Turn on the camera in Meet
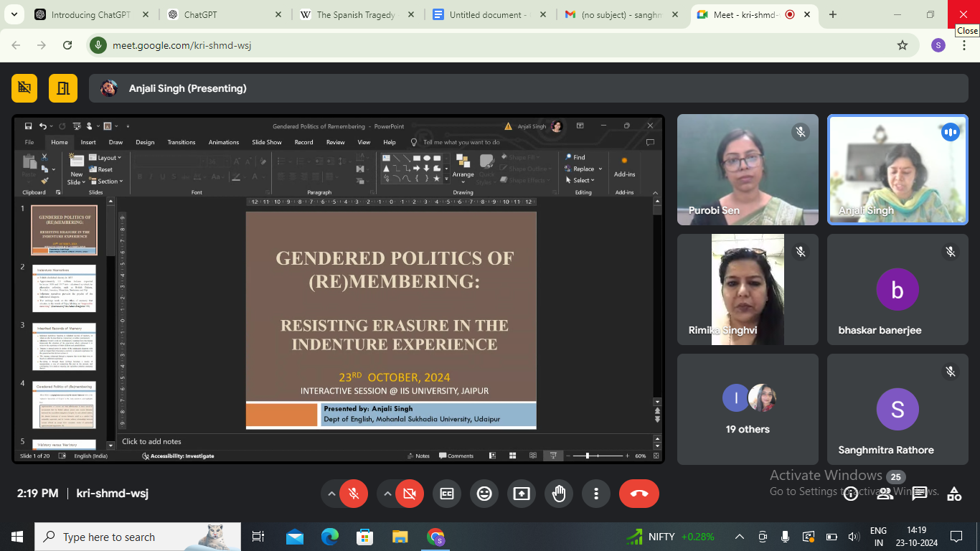 tap(409, 494)
